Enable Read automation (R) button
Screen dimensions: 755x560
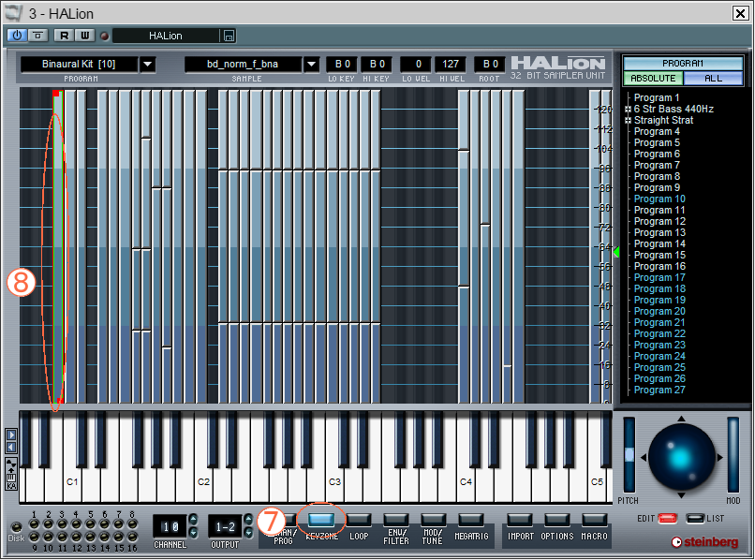click(x=65, y=36)
